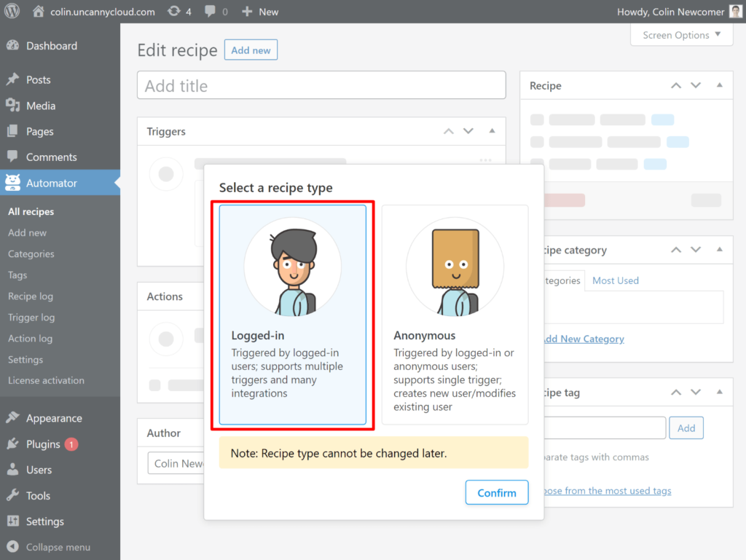The image size is (746, 560).
Task: Click the Collapse menu arrow icon
Action: coord(13,547)
